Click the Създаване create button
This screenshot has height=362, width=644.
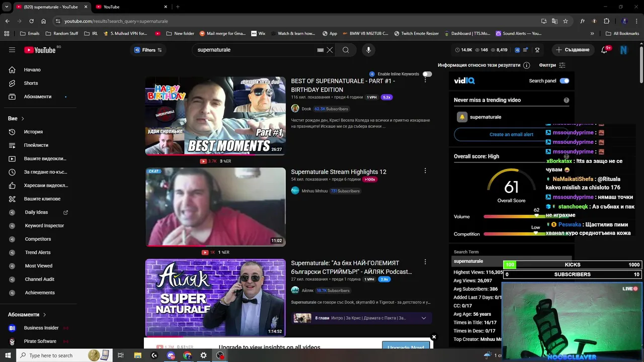click(573, 50)
